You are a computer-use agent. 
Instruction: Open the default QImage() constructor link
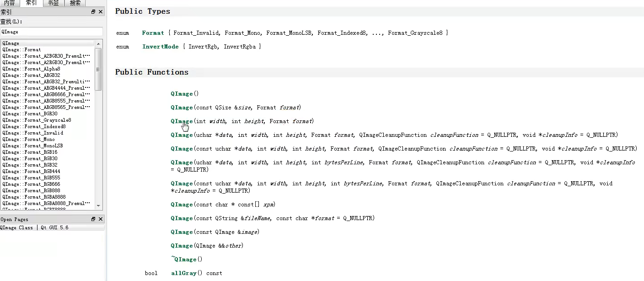[x=182, y=94]
